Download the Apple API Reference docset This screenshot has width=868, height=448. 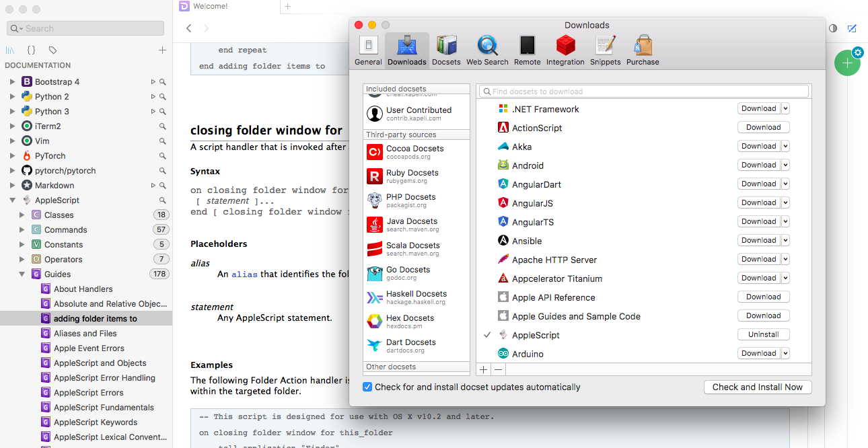tap(764, 297)
